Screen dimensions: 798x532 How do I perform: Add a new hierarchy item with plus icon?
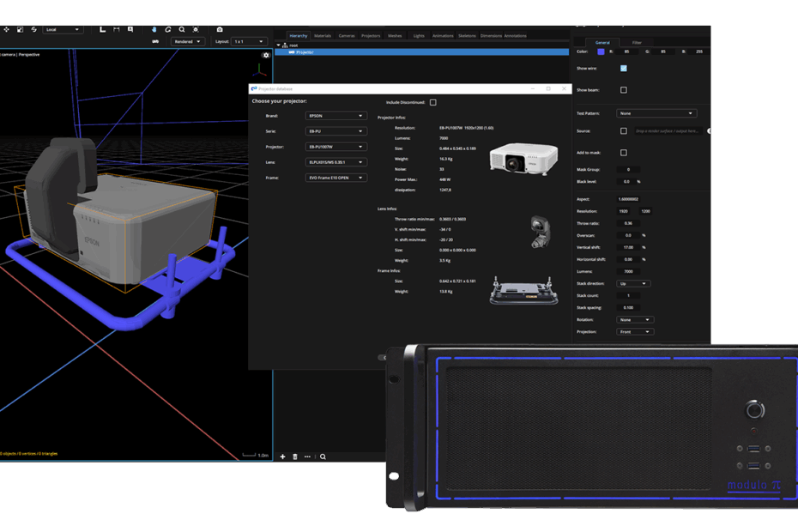coord(282,456)
